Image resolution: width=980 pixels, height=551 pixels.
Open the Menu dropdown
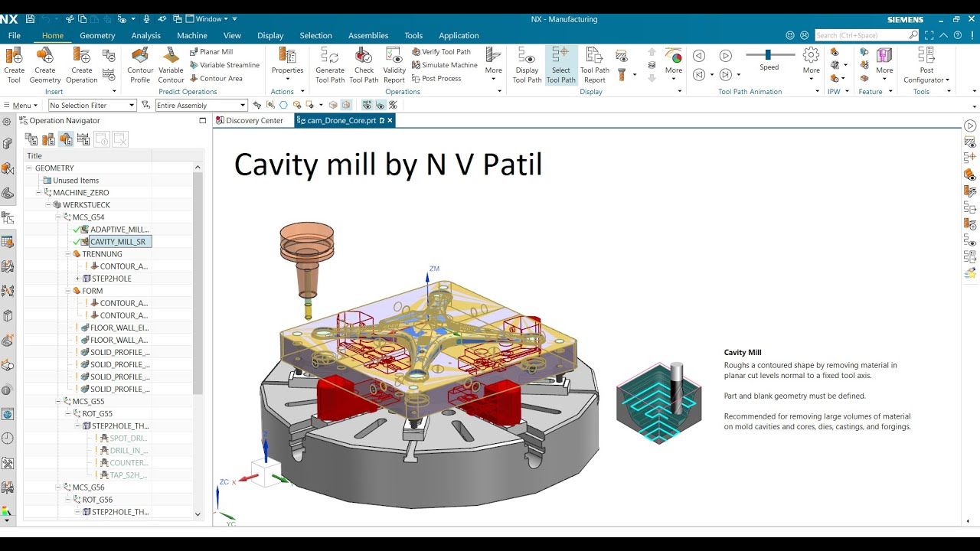point(21,106)
